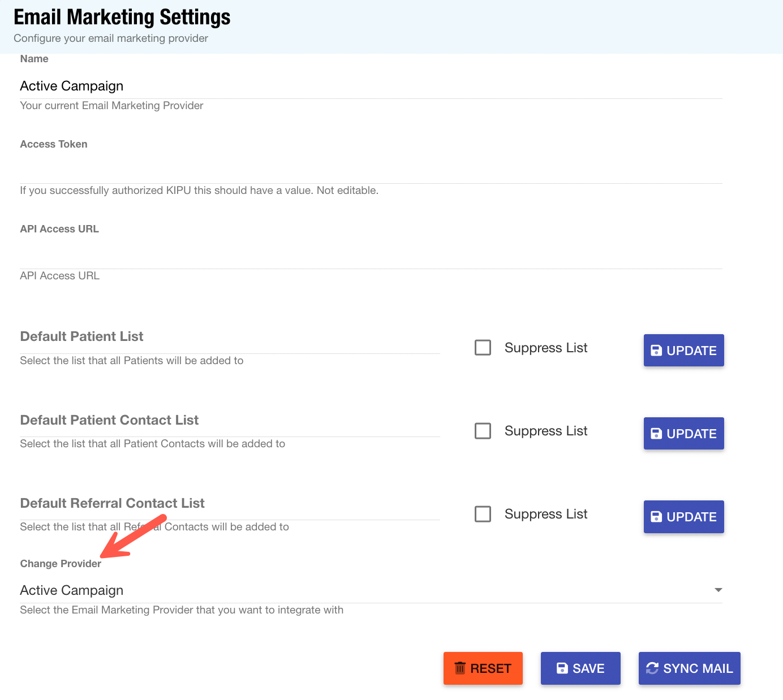Open the Default Referral Contact List selector

click(230, 504)
